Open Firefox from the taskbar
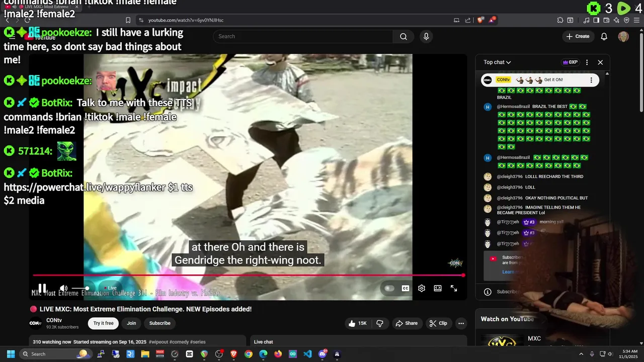This screenshot has width=644, height=362. pyautogui.click(x=278, y=354)
